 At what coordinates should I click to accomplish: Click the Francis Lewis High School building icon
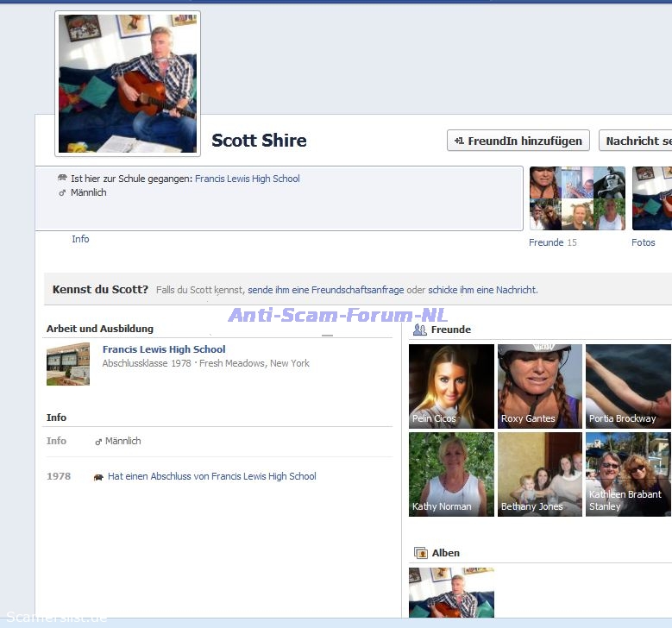[x=68, y=363]
